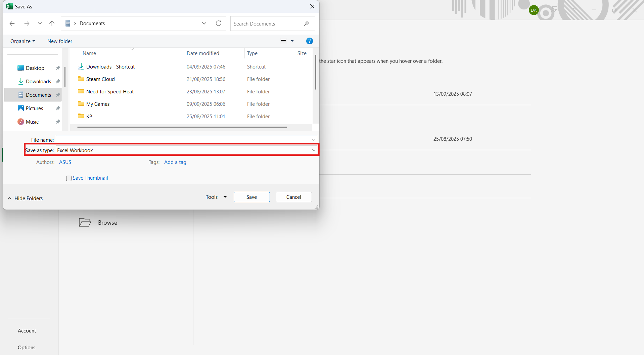
Task: Expand the address bar path dropdown
Action: [204, 24]
